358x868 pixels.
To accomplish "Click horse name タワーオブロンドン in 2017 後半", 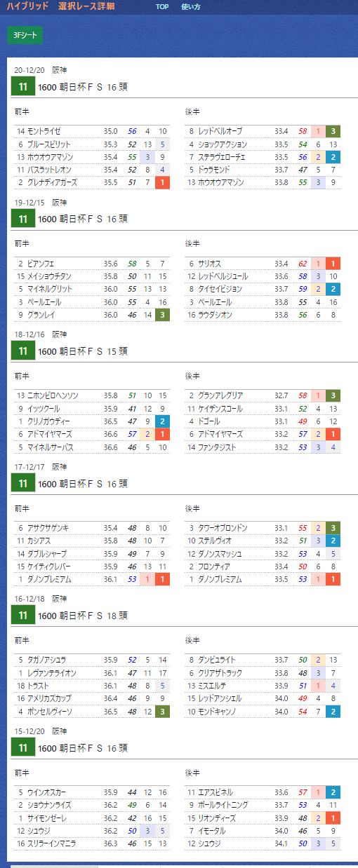I will tap(223, 528).
